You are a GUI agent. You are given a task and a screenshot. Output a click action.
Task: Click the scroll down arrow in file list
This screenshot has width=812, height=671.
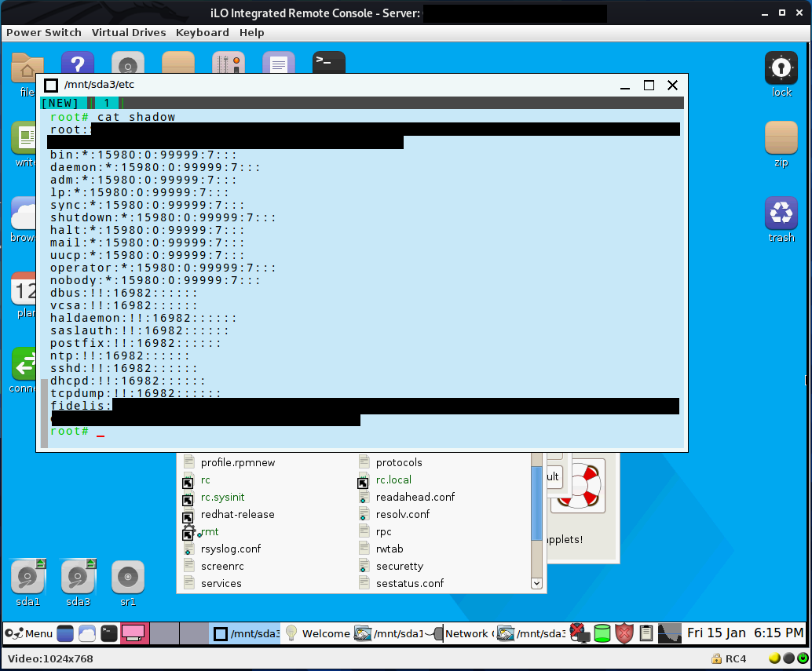click(x=536, y=583)
